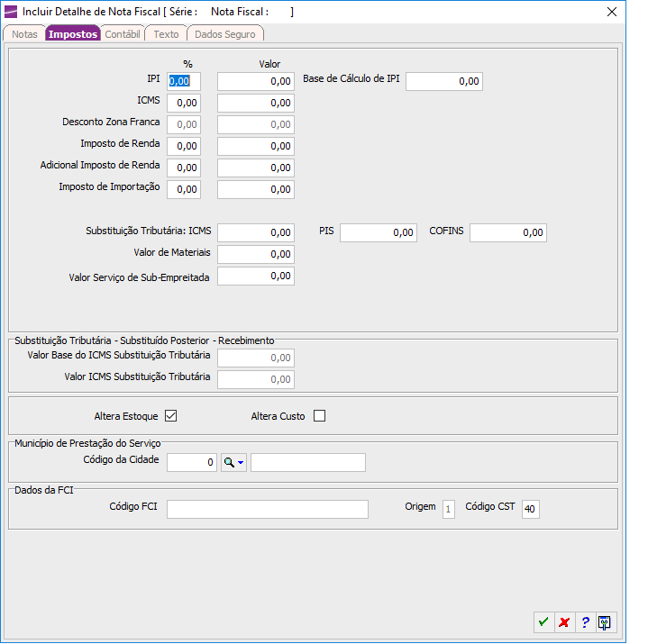The width and height of the screenshot is (648, 644).
Task: Select the COFINS value field
Action: (507, 232)
